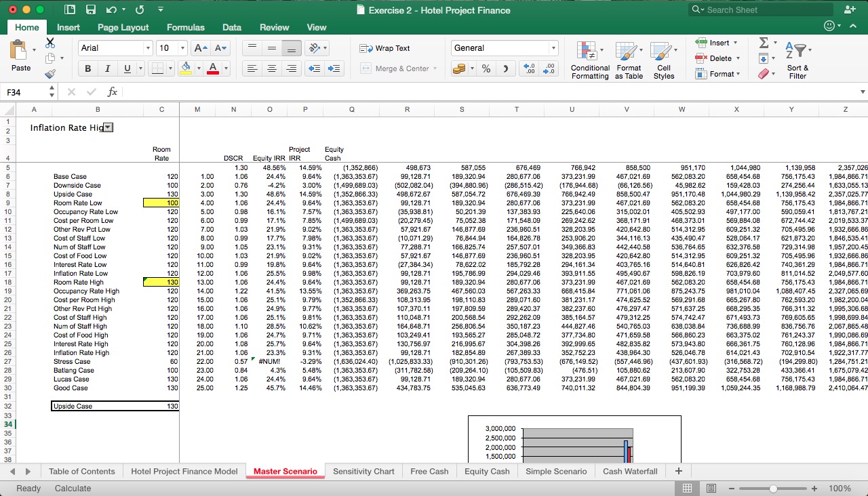Add a new sheet with the plus button
Image resolution: width=868 pixels, height=496 pixels.
pyautogui.click(x=678, y=471)
